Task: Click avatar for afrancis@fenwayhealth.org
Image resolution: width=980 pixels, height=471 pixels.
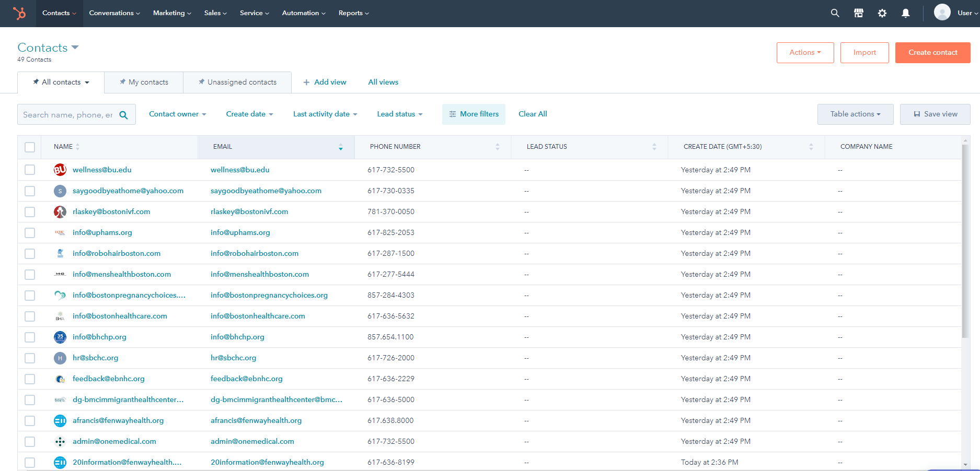Action: (x=60, y=420)
